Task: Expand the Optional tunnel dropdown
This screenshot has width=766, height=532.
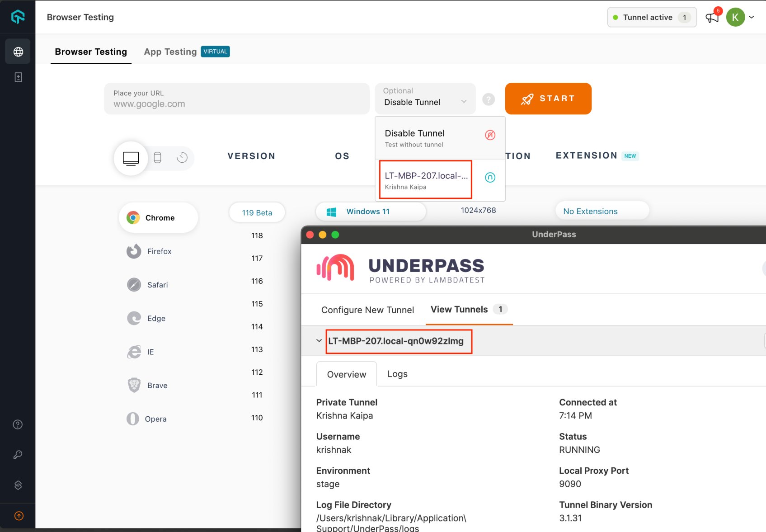Action: click(x=425, y=99)
